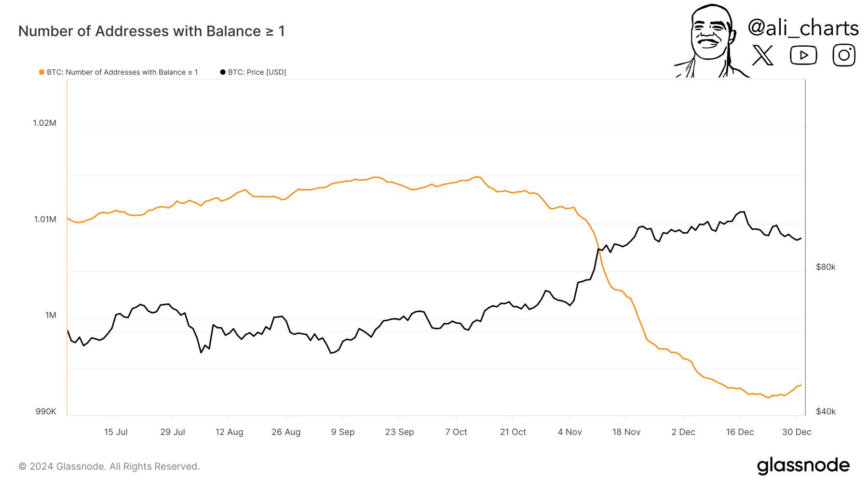Viewport: 868px width, 488px height.
Task: Select the 30 Dec date label
Action: coord(797,432)
